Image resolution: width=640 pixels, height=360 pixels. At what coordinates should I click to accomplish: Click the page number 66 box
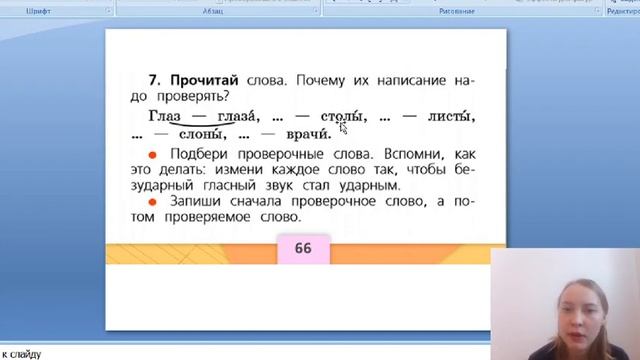coord(303,249)
